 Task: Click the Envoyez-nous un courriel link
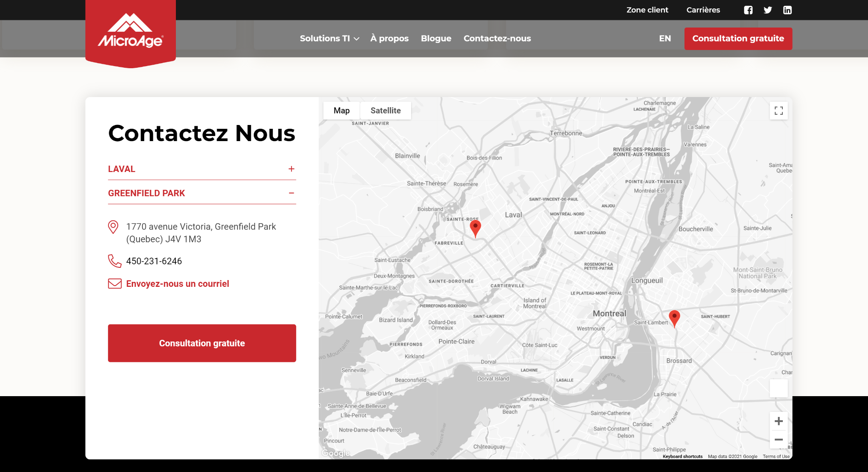pyautogui.click(x=177, y=284)
